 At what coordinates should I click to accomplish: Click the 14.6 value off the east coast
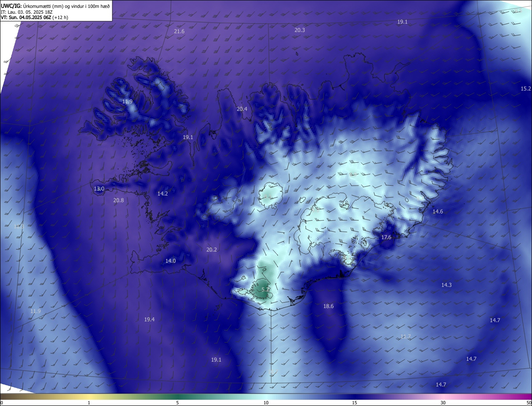tap(438, 211)
